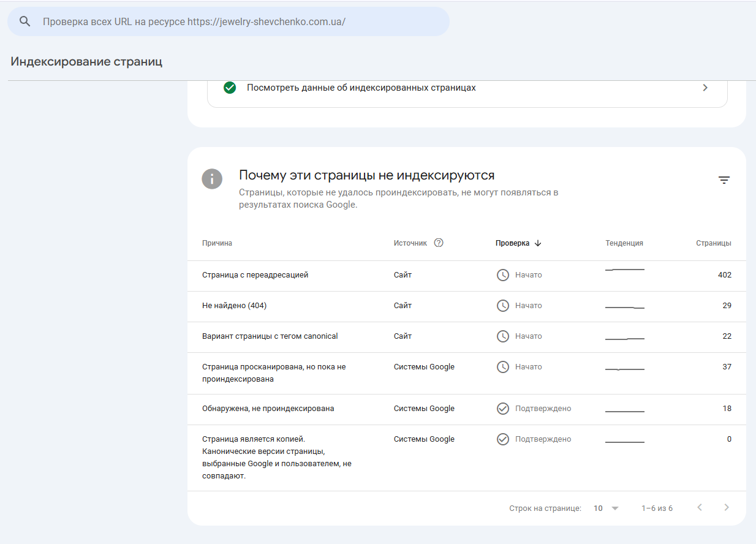
Task: Click the confirmed check icon for Обнаружена row
Action: (503, 409)
